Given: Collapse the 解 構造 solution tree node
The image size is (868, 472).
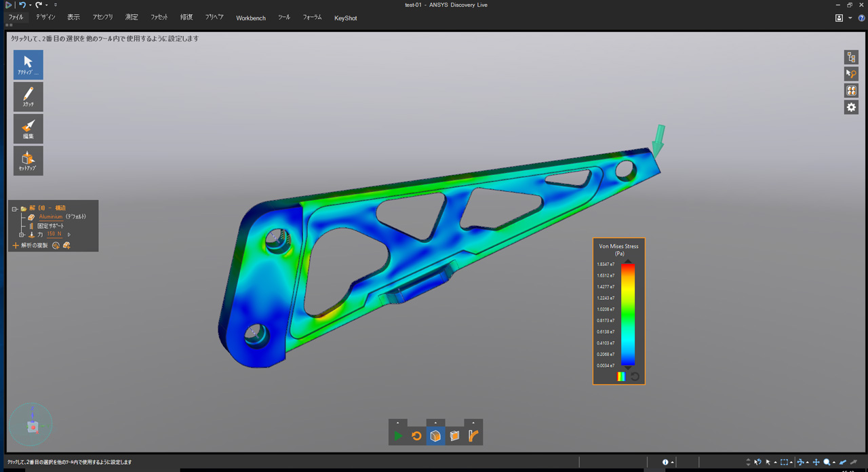Looking at the screenshot, I should pyautogui.click(x=14, y=209).
